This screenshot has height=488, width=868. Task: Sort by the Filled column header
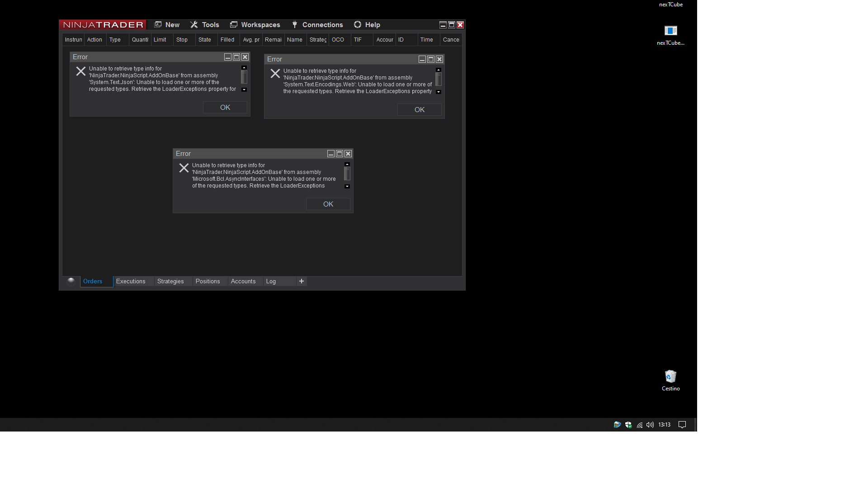(x=229, y=40)
